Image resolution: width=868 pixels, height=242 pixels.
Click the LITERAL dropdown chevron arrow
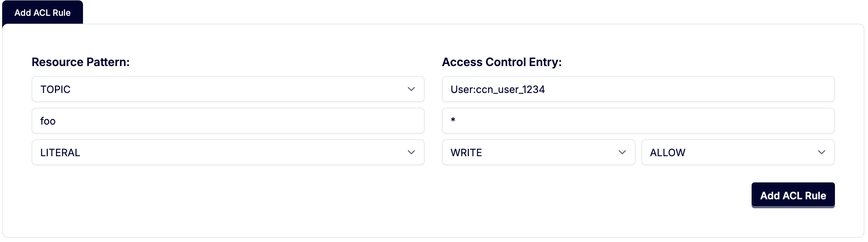(411, 152)
